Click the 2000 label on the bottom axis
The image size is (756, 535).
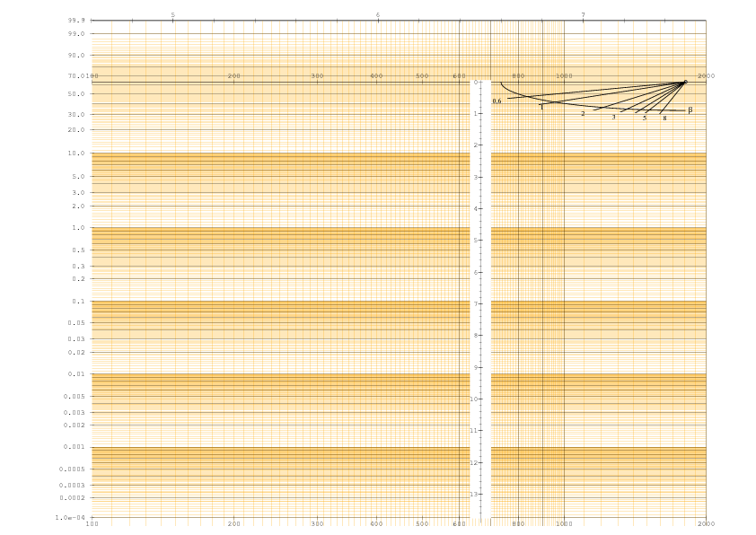706,523
